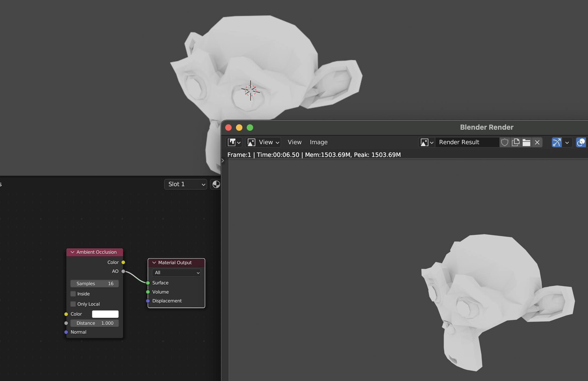Close the Blender Render window

click(x=228, y=128)
